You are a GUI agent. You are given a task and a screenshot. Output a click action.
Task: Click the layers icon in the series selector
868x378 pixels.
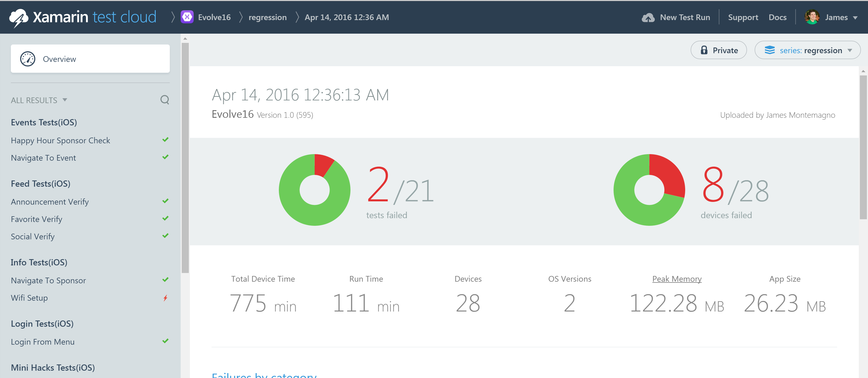pos(770,50)
